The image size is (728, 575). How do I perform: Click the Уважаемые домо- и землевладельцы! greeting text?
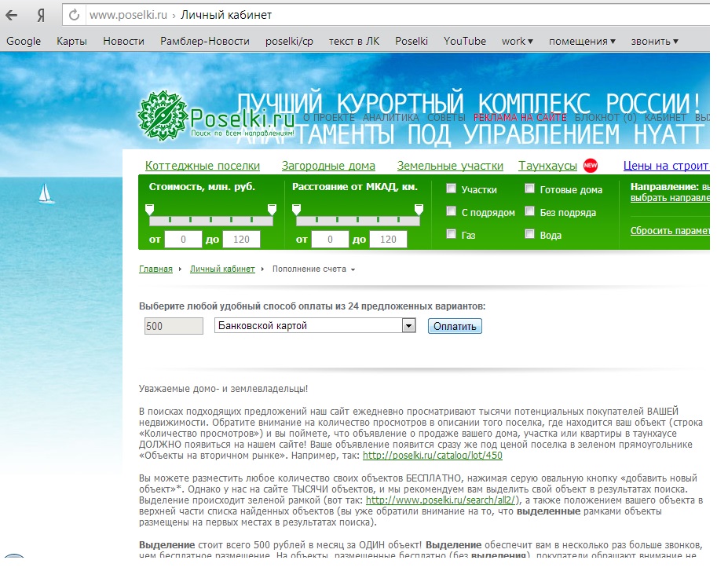(x=223, y=389)
